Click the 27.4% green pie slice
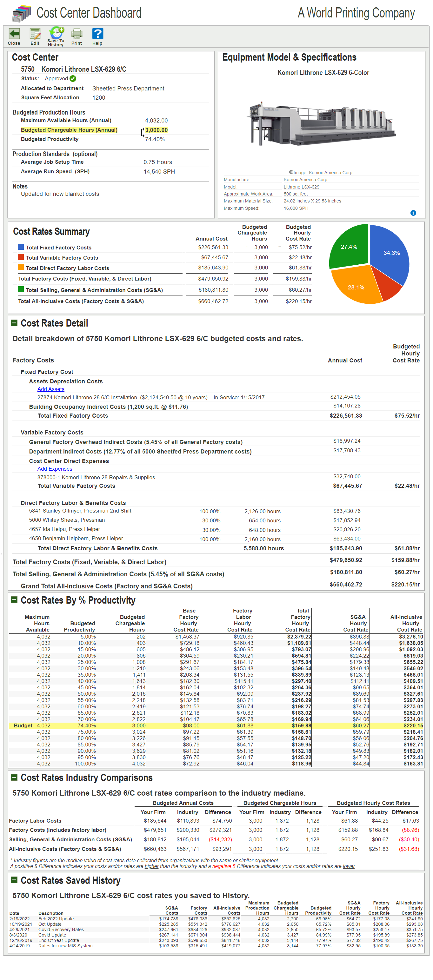Screen dimensions: 433x980 click(349, 247)
